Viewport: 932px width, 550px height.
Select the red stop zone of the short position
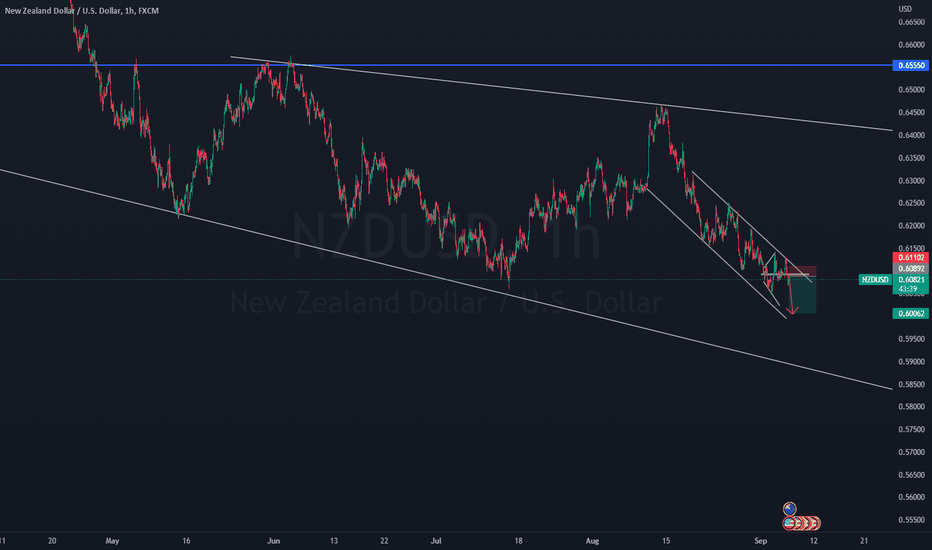[x=802, y=271]
